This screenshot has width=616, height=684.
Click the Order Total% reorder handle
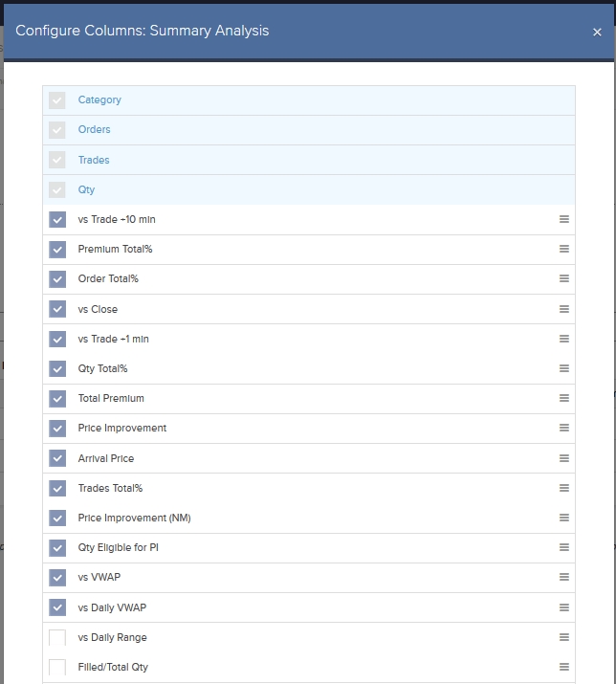pos(564,278)
